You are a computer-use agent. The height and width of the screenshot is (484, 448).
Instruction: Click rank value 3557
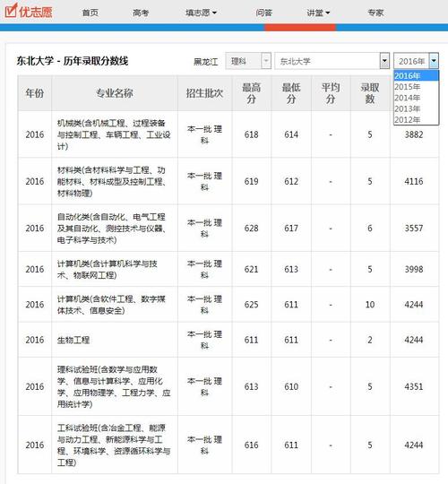click(414, 229)
